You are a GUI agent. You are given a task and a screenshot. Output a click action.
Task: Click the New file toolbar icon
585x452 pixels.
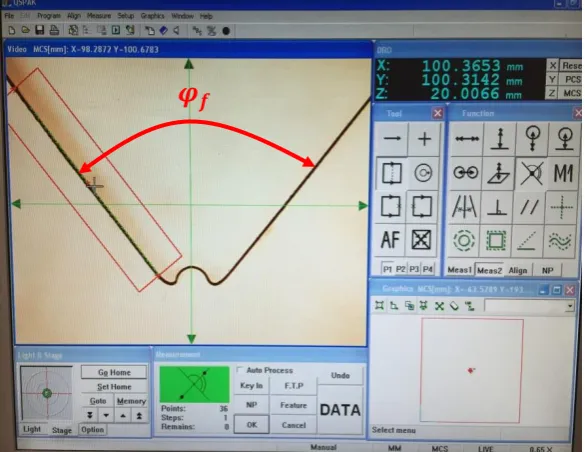pos(12,31)
